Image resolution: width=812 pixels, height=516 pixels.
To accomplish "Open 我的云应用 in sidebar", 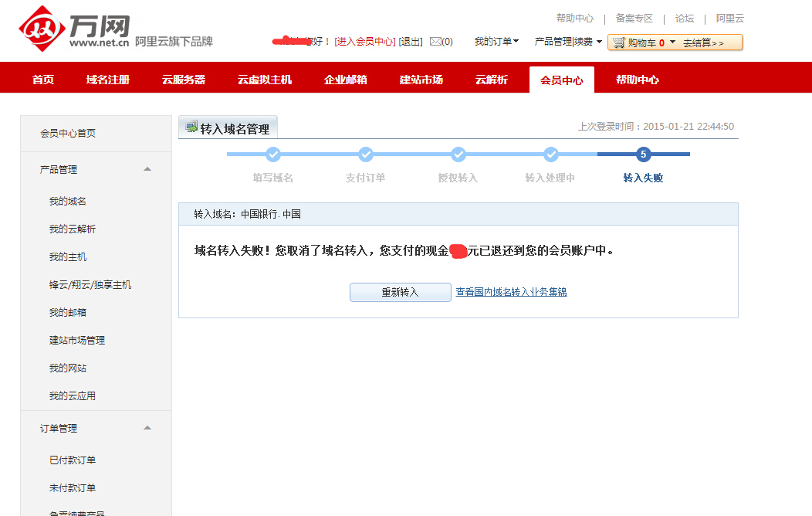I will (x=73, y=395).
